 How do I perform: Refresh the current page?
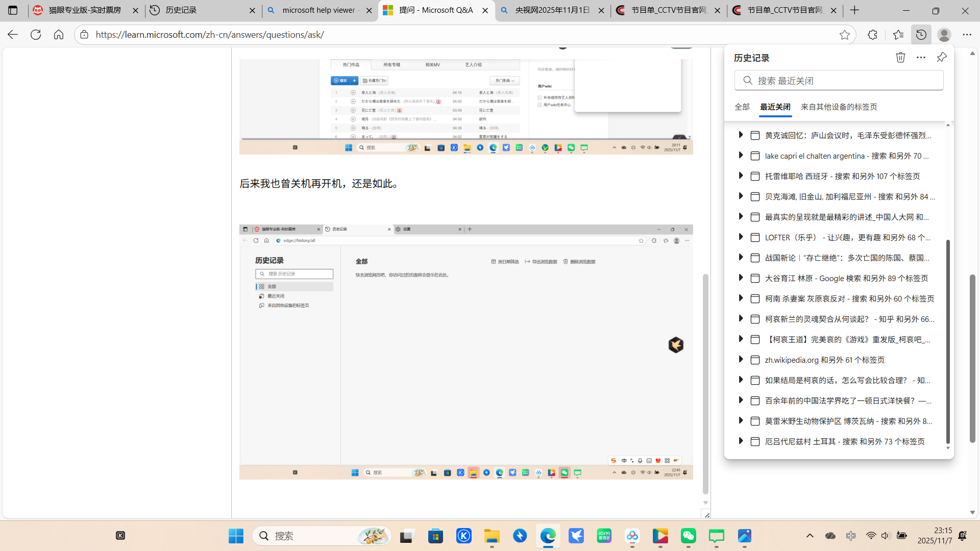[x=36, y=35]
